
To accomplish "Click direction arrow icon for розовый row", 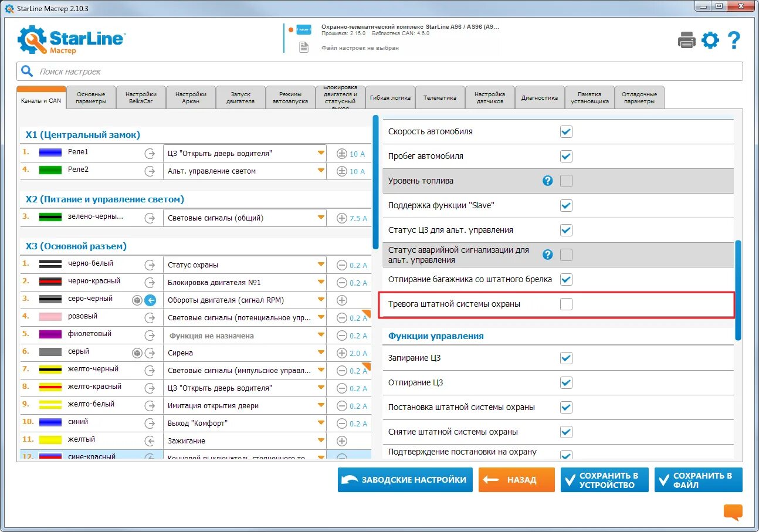I will click(x=150, y=318).
